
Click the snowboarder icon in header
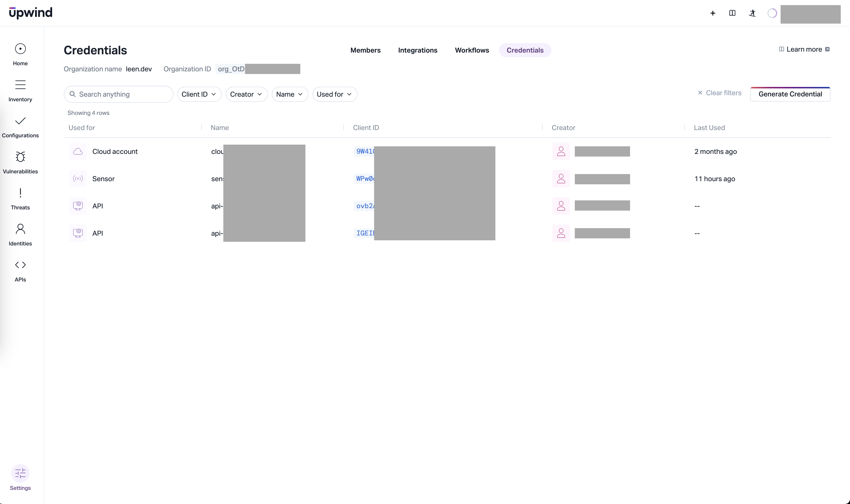(752, 13)
